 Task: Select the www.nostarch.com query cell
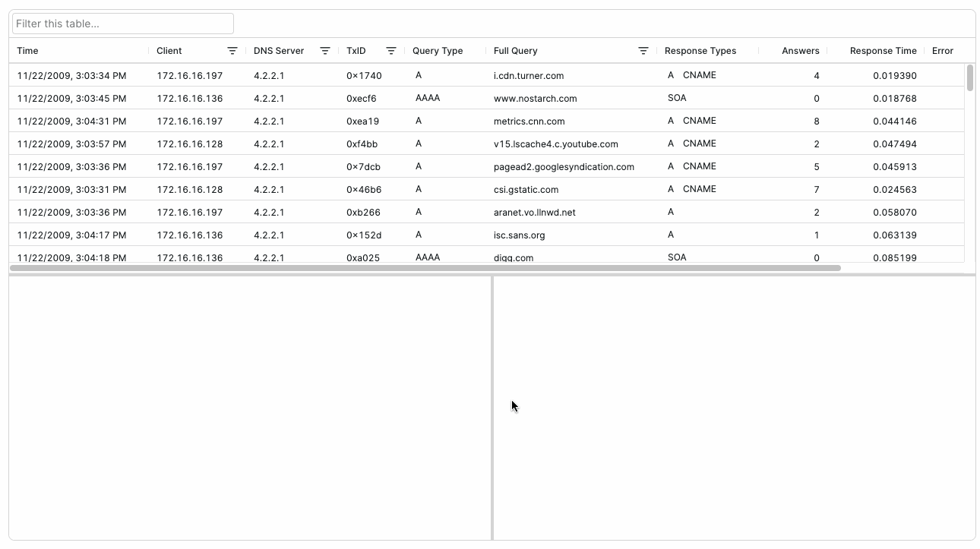coord(535,99)
